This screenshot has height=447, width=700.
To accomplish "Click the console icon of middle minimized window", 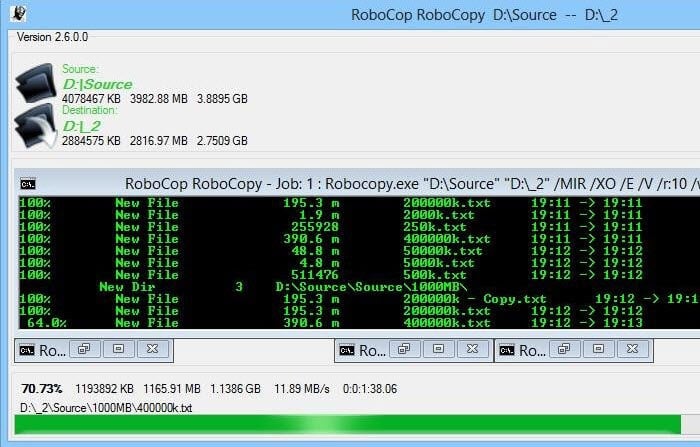I will [347, 350].
